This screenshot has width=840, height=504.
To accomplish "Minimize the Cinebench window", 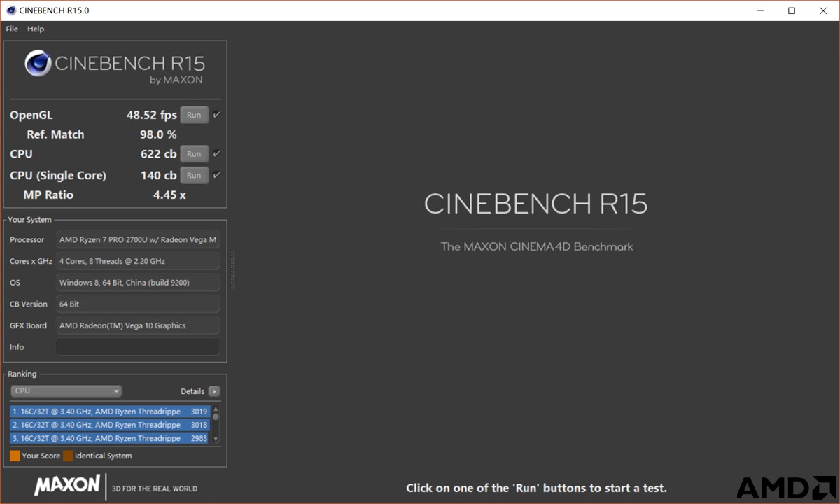I will point(760,10).
